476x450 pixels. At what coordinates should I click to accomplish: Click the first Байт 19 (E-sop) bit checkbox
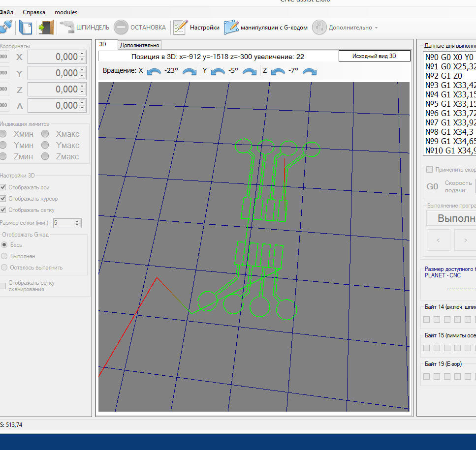point(426,376)
